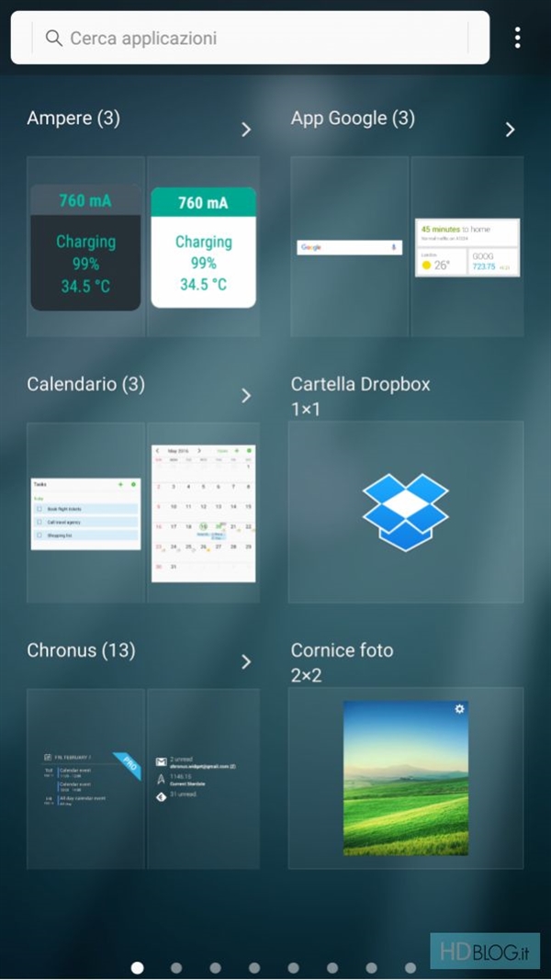Expand the Calendario widget group chevron

(x=245, y=396)
